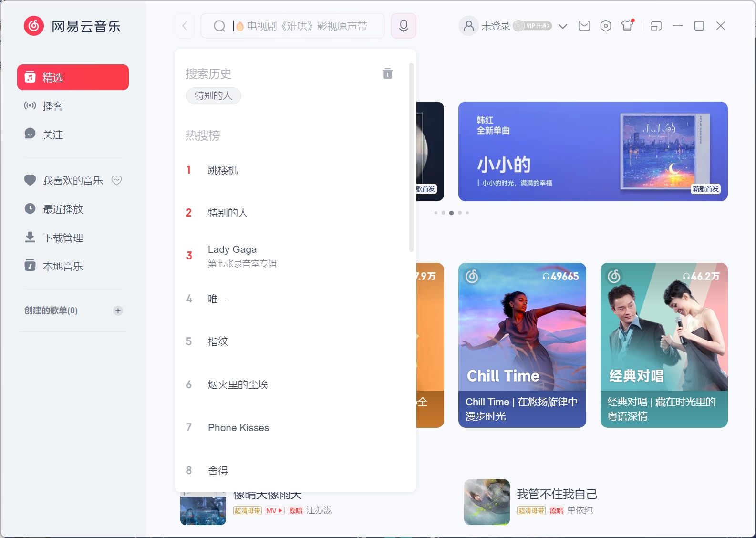This screenshot has height=538, width=756.
Task: Start voice search with the microphone icon
Action: coord(404,26)
